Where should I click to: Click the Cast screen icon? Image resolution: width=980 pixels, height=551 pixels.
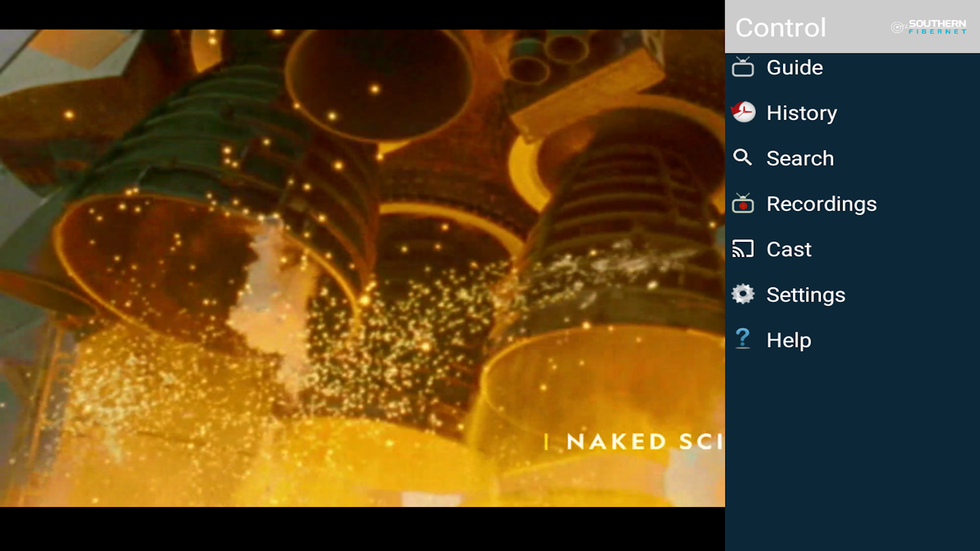(743, 249)
